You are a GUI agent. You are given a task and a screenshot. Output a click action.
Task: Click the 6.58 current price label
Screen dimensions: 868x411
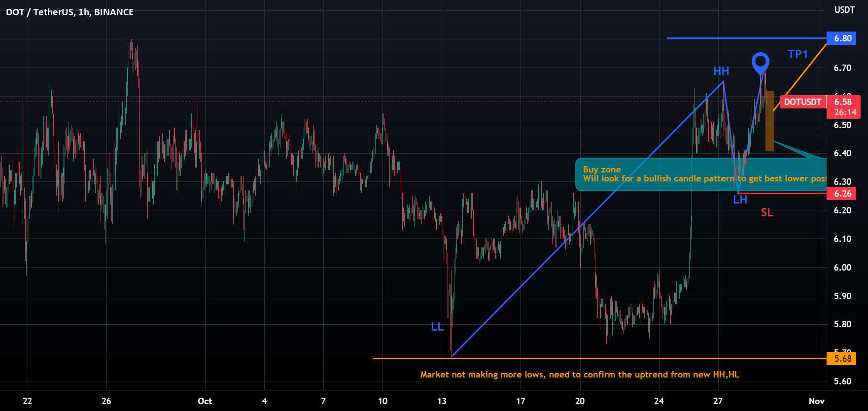843,102
